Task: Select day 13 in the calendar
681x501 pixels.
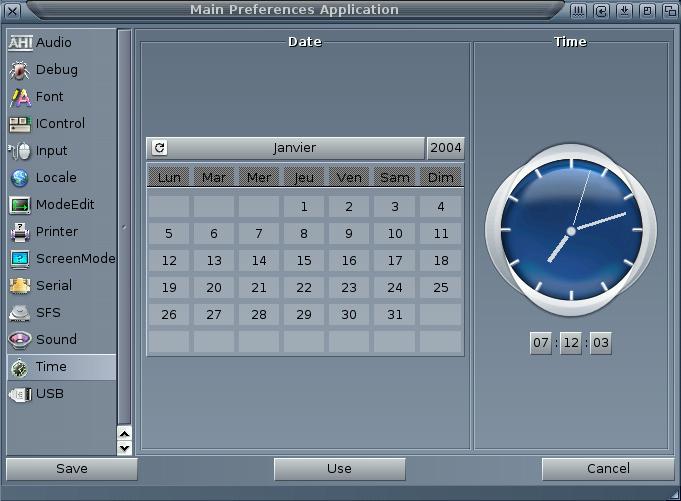Action: 214,260
